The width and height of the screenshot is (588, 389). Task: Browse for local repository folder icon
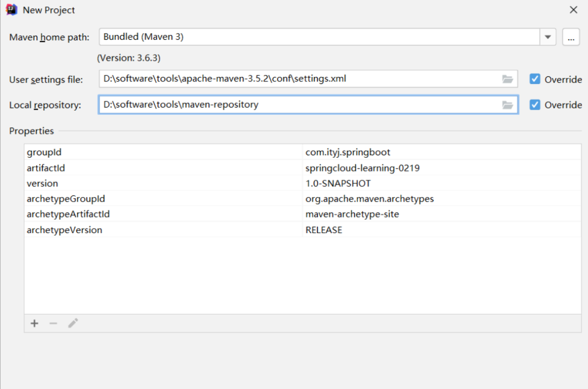coord(507,105)
